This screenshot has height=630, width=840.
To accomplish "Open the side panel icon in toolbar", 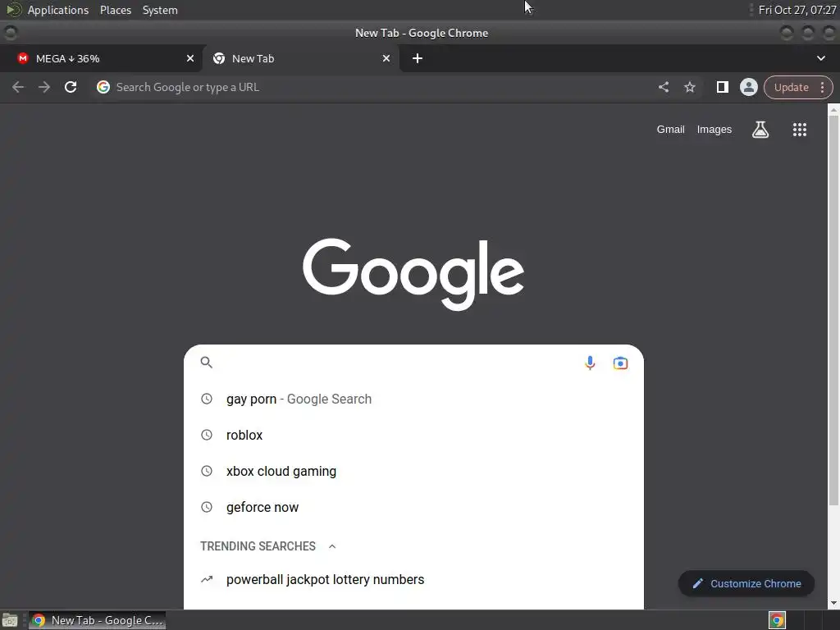I will tap(722, 87).
